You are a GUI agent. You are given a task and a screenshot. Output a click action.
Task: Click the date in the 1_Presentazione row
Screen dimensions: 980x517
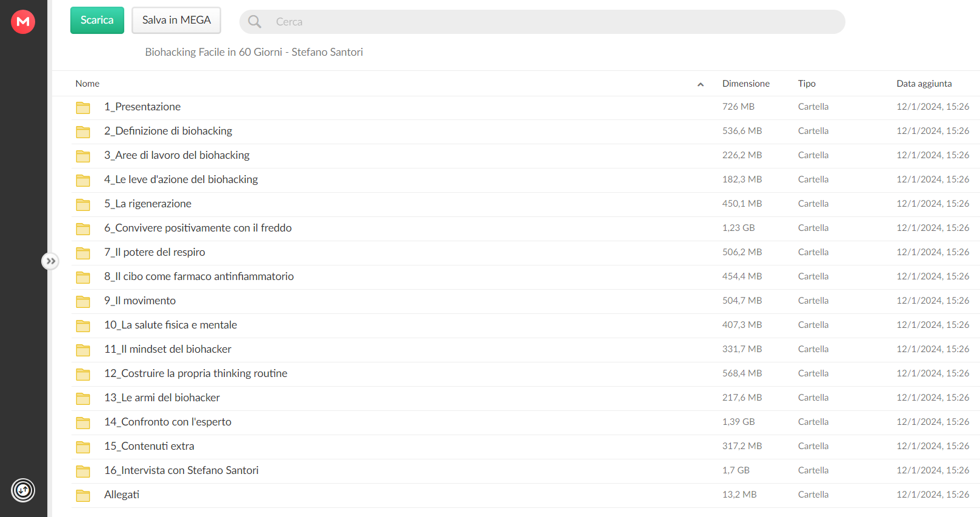click(x=933, y=107)
